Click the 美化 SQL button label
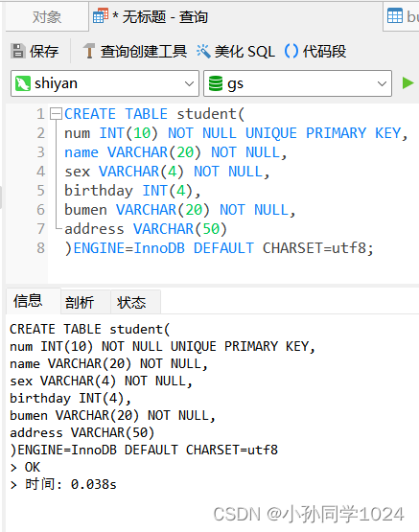419x532 pixels. point(244,52)
